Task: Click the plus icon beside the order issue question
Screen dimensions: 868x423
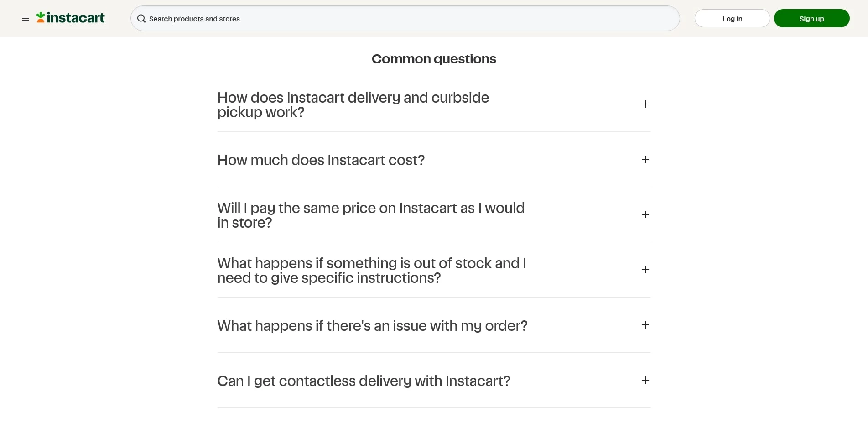Action: (645, 325)
